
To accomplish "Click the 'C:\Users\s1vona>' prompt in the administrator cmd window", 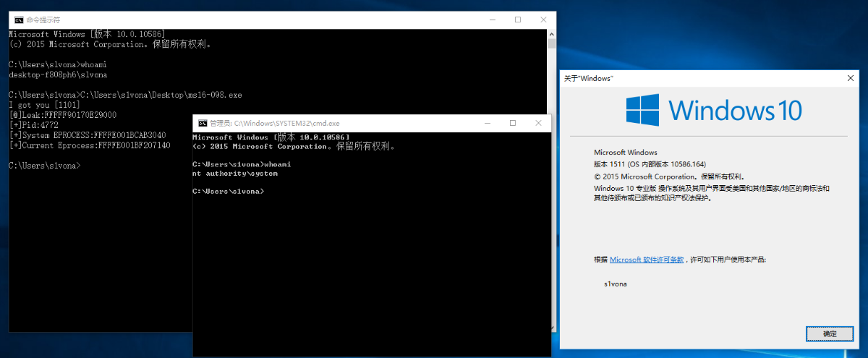I will [228, 192].
